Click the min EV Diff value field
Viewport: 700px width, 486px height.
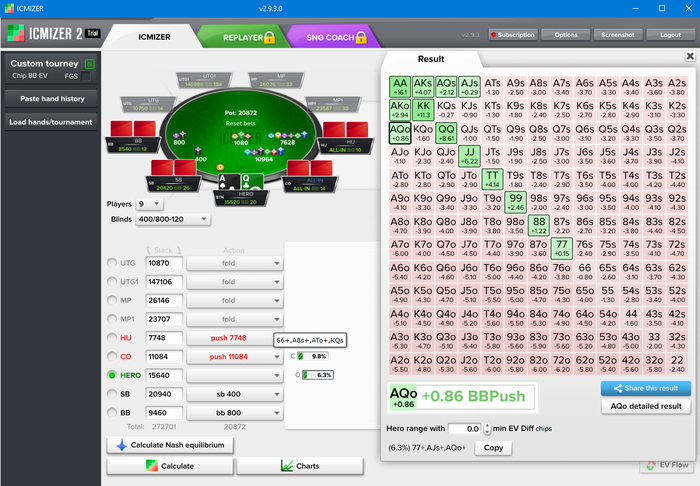464,428
